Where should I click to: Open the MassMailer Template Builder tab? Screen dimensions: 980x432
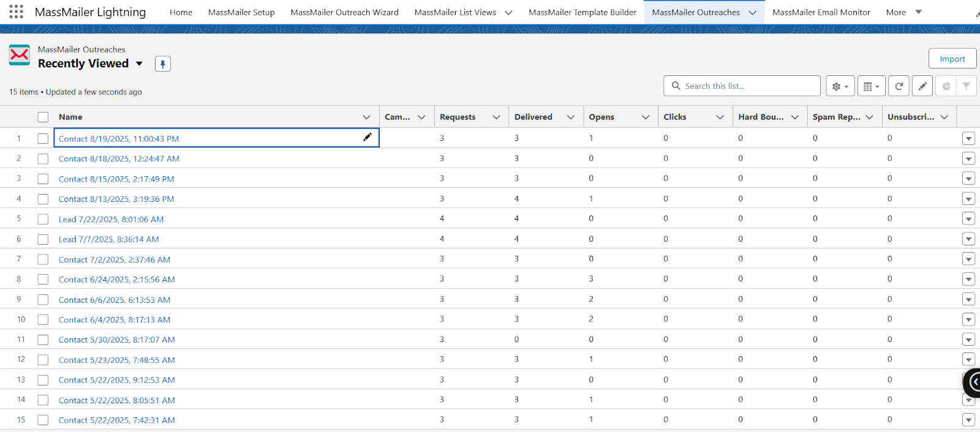pos(582,12)
